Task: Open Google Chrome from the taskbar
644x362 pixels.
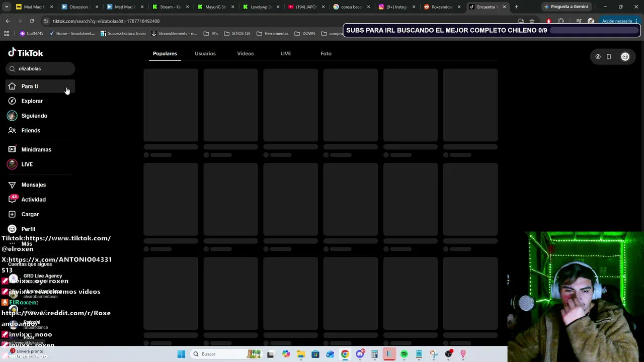Action: point(345,354)
